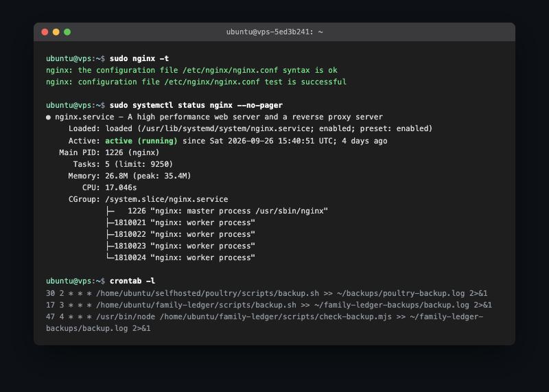Close the terminal window with red button
The width and height of the screenshot is (549, 392).
point(45,32)
